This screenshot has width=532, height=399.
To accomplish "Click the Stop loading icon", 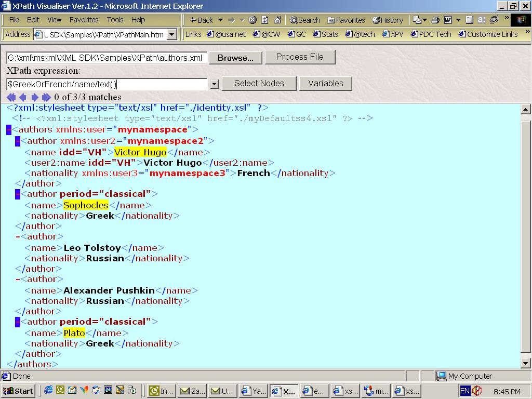I will click(x=252, y=20).
